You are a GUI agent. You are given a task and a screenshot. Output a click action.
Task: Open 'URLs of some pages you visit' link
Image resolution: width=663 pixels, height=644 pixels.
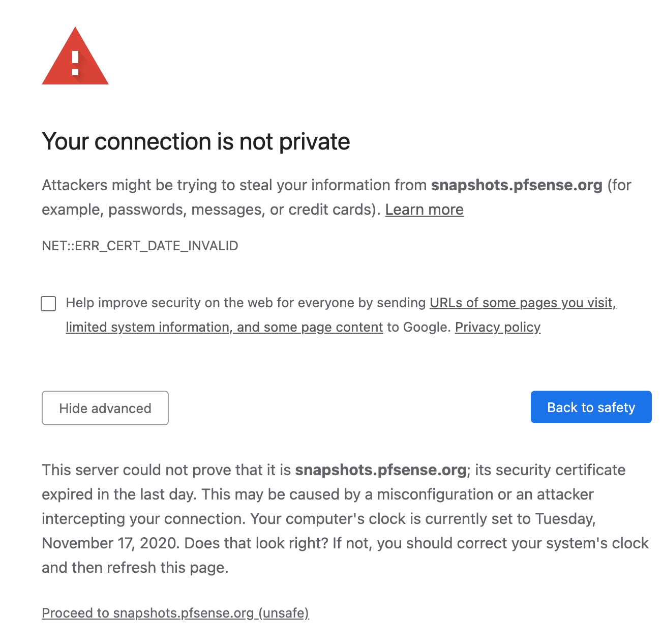pos(523,303)
